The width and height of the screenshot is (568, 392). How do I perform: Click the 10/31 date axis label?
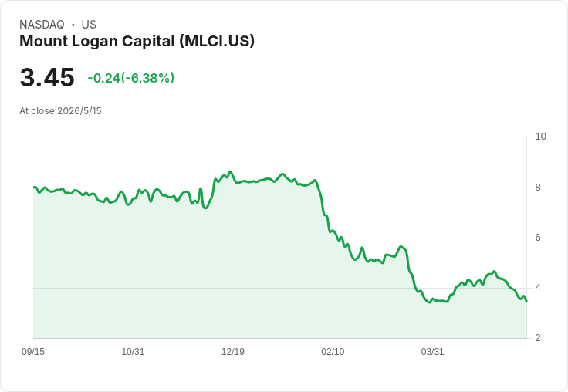[x=133, y=352]
